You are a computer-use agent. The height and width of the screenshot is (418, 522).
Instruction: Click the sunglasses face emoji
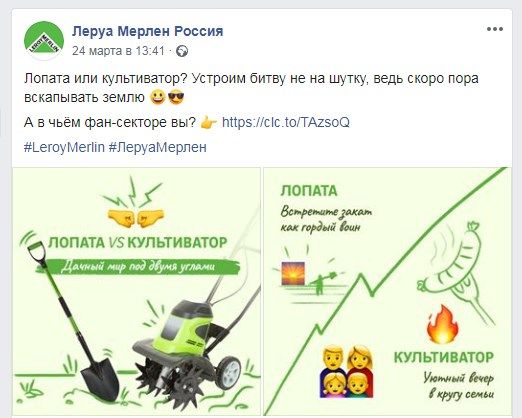pyautogui.click(x=176, y=98)
